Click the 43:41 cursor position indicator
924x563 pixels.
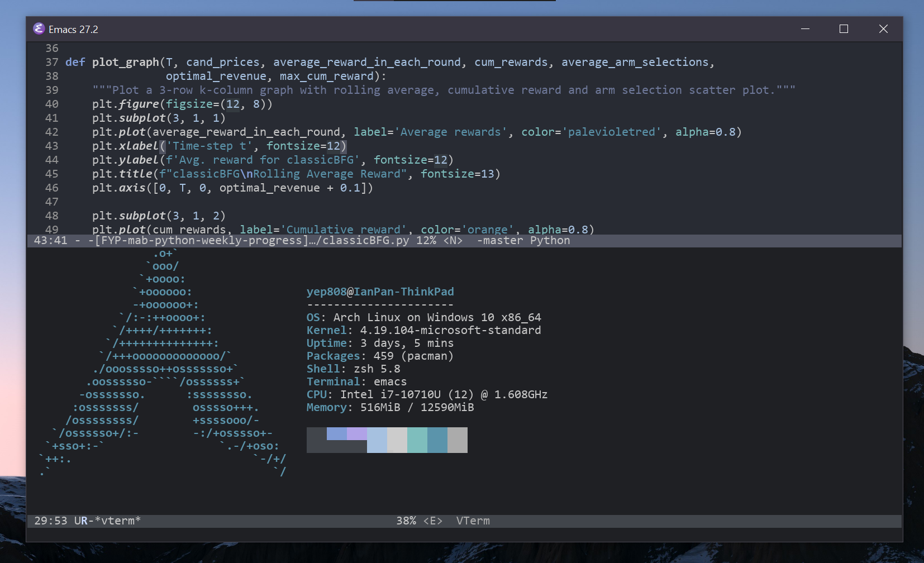[50, 241]
